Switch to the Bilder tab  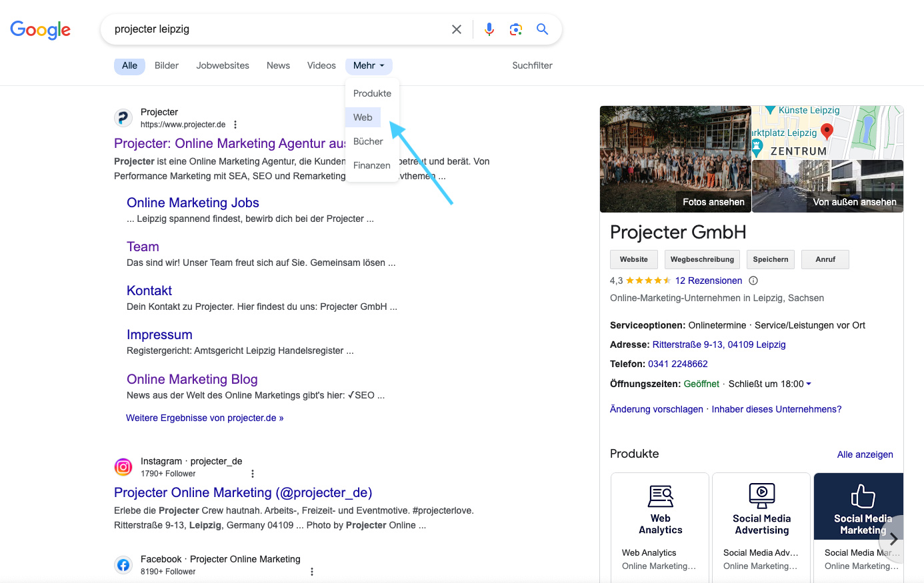point(167,65)
